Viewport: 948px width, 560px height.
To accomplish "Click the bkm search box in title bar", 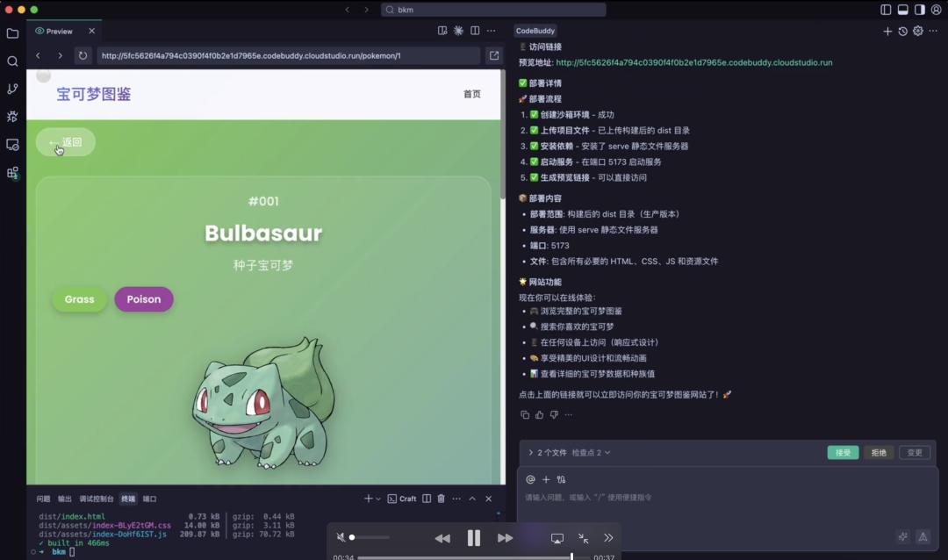I will click(x=493, y=10).
